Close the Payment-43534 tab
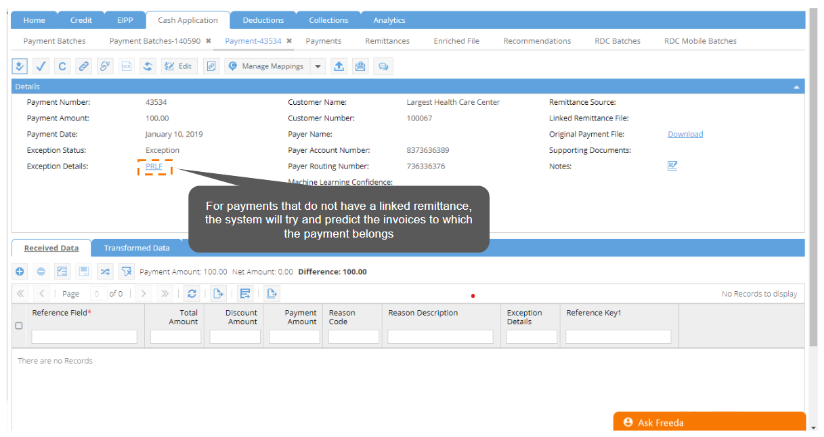824x437 pixels. click(289, 41)
